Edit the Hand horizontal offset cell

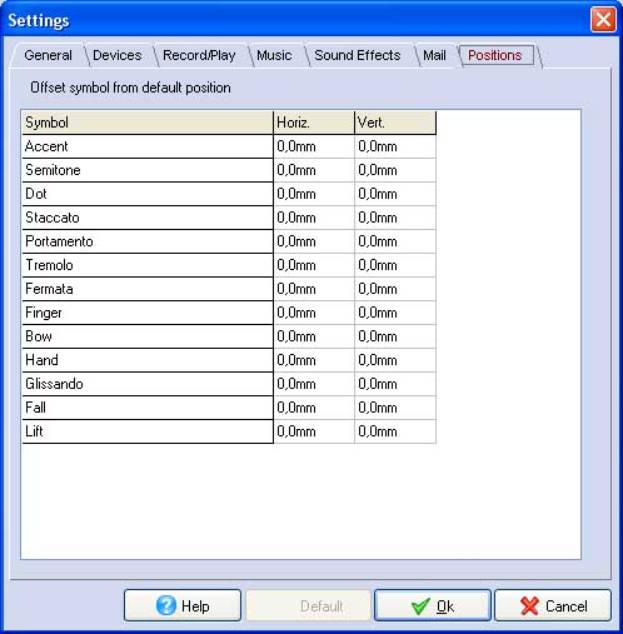pos(314,360)
